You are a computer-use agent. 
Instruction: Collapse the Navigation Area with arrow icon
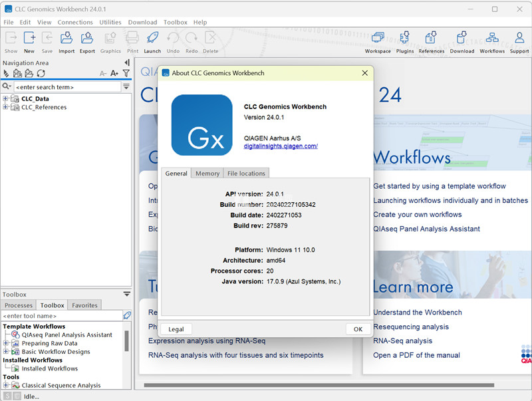click(127, 63)
